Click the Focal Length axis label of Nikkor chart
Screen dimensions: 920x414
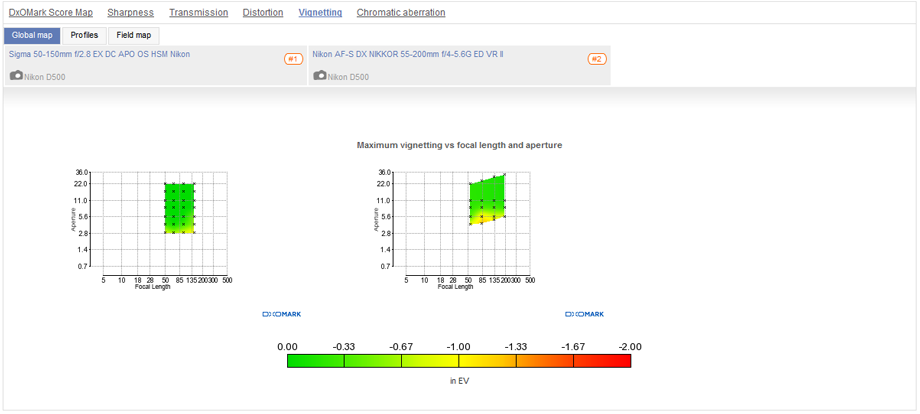455,287
